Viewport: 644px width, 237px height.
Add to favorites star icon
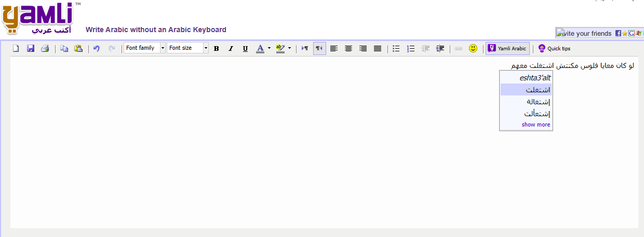[x=625, y=33]
